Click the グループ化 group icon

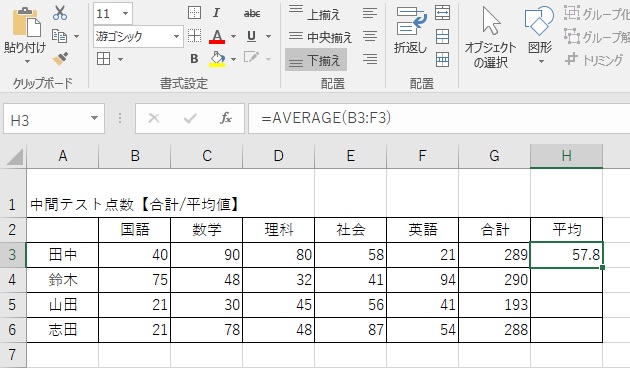tap(571, 13)
